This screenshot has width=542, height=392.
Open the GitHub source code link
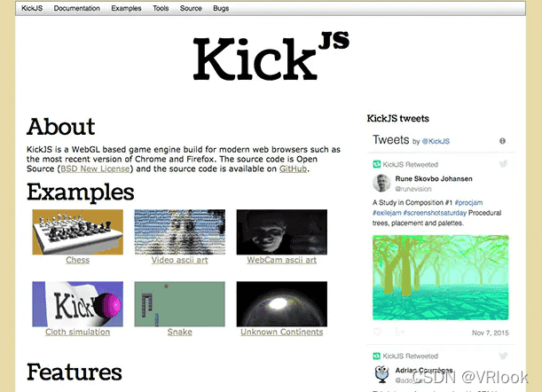294,169
